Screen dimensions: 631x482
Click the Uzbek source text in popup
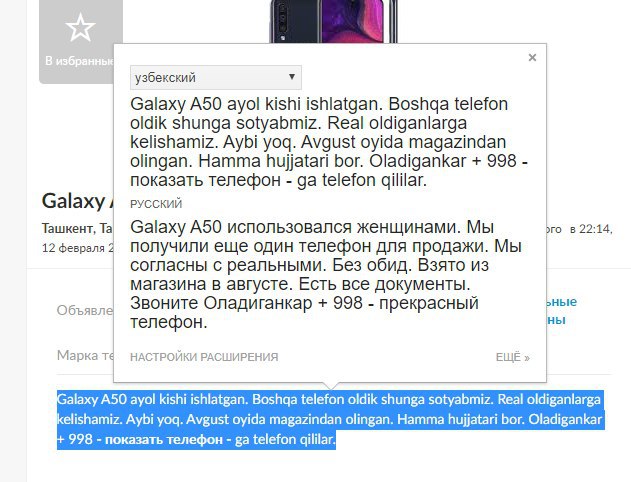tap(329, 142)
